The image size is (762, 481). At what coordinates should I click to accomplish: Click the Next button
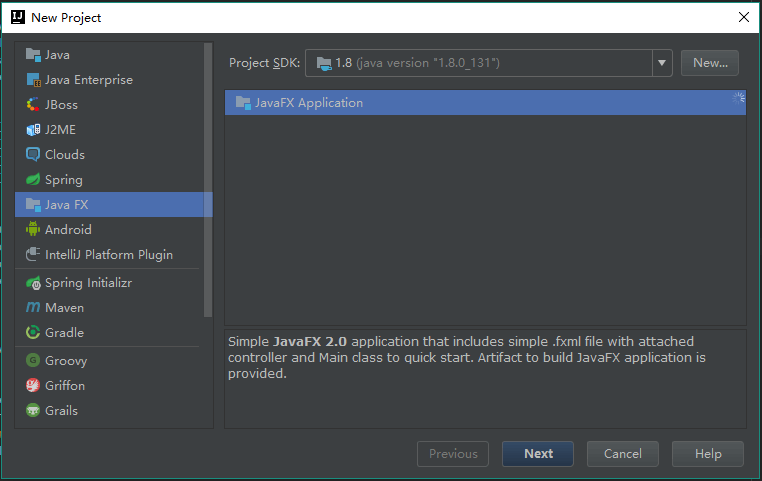(x=538, y=454)
